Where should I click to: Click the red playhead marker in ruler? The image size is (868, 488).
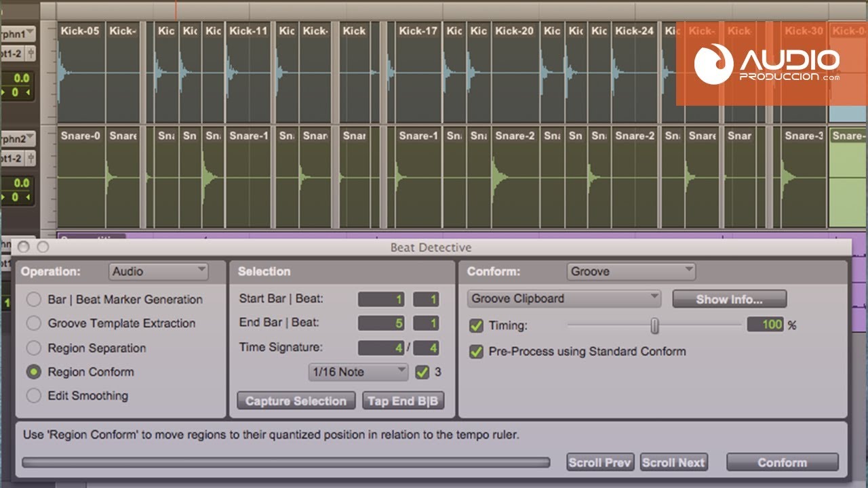[x=176, y=10]
